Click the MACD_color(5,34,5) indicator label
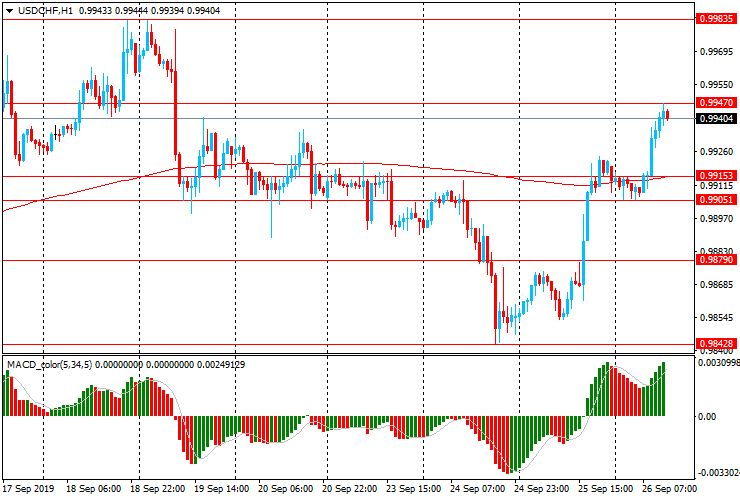This screenshot has height=500, width=740. [x=50, y=364]
